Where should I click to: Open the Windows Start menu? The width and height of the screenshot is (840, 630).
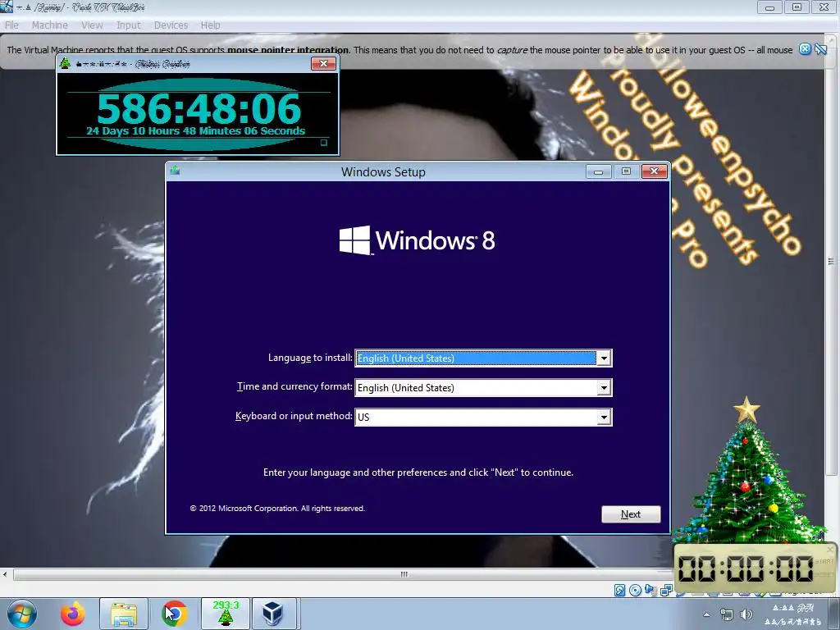point(22,614)
